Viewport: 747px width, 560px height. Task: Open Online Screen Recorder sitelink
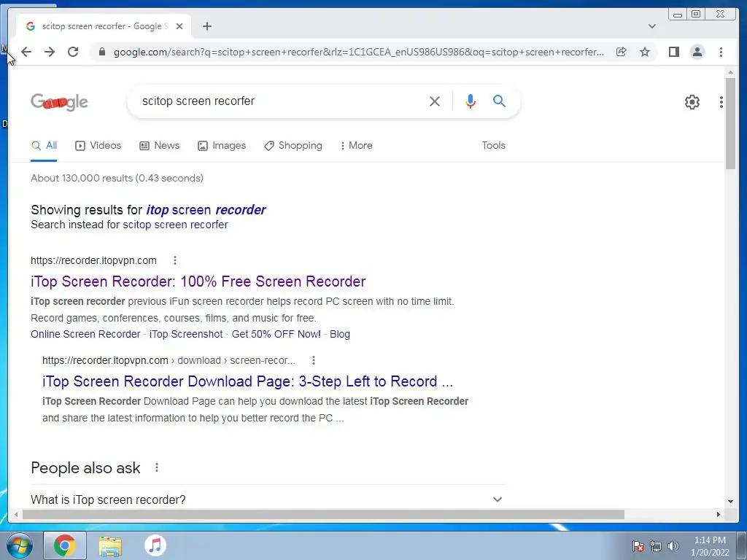pos(85,334)
